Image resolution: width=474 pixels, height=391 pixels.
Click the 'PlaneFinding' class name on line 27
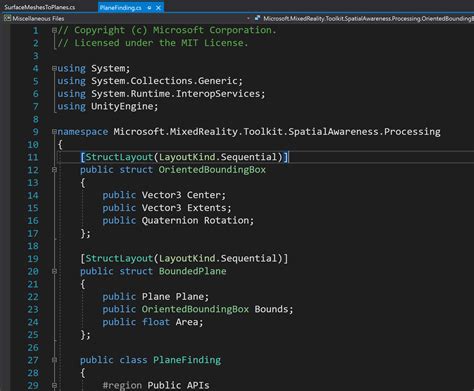click(187, 360)
